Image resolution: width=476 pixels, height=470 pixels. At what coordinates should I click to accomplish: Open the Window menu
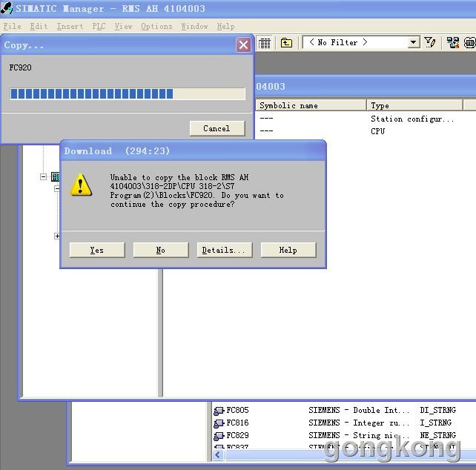coord(194,27)
